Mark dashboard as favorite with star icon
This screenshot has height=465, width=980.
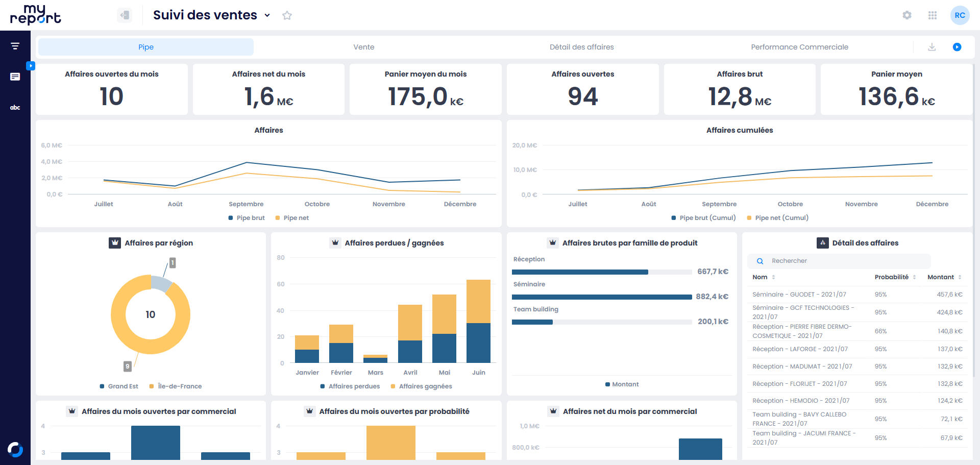point(287,15)
